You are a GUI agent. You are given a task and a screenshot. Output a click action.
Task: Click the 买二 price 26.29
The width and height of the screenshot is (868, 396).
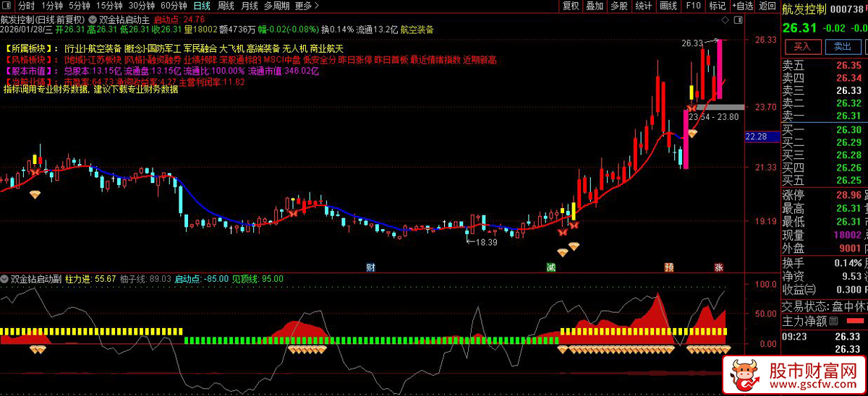coord(848,142)
